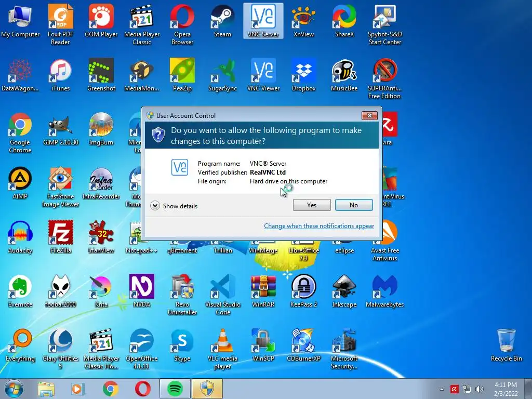Select the ImgBurn desktop icon
532x399 pixels.
tap(101, 129)
